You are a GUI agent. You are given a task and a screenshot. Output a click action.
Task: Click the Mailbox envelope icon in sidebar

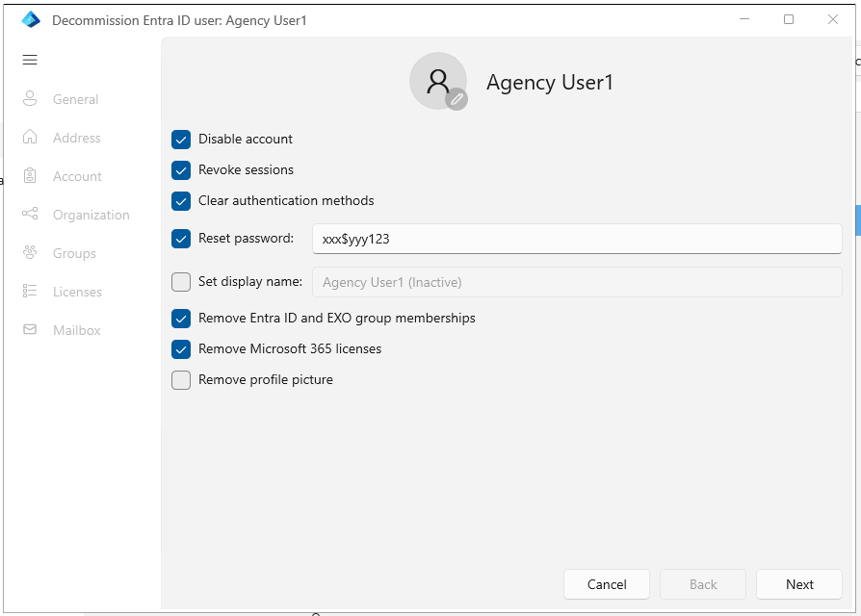click(x=30, y=330)
